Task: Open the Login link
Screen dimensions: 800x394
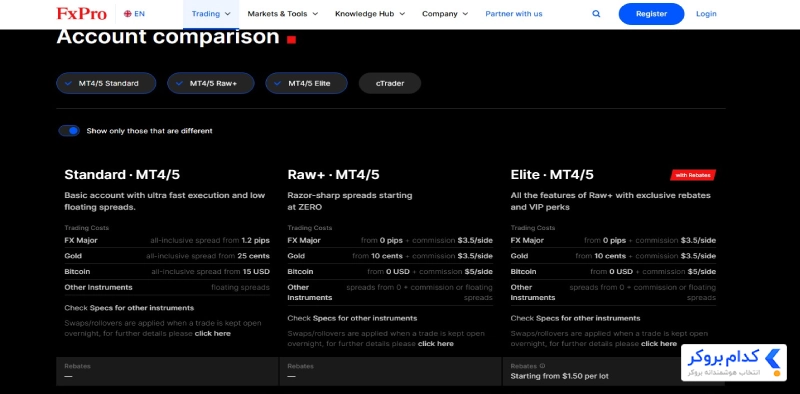Action: coord(706,14)
